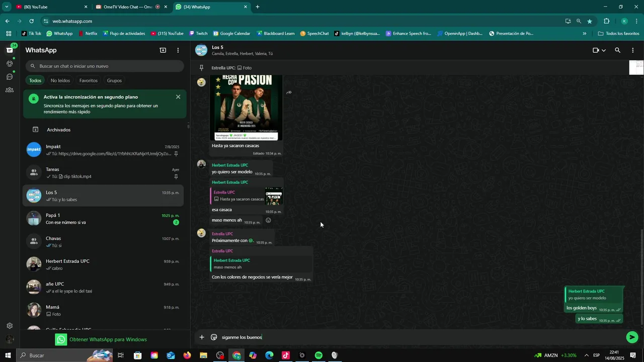Switch to the OmeTV Video Chat tab
The width and height of the screenshot is (644, 362).
[x=132, y=7]
